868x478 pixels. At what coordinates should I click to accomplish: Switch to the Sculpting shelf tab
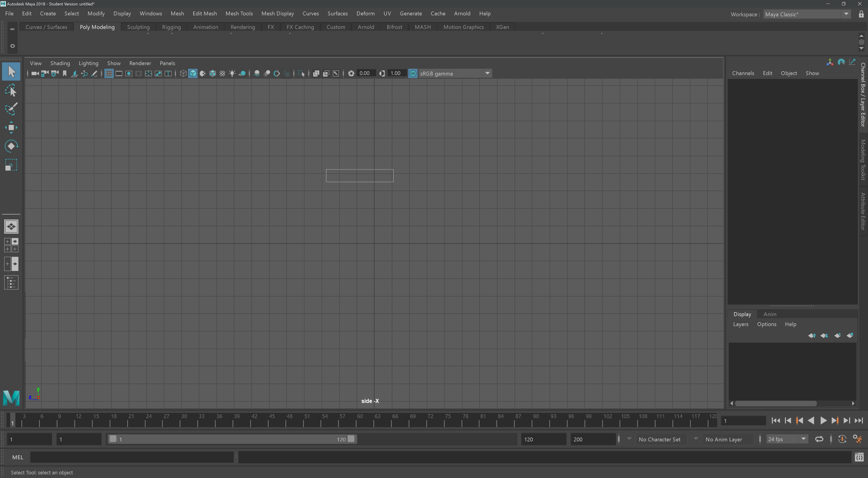138,27
